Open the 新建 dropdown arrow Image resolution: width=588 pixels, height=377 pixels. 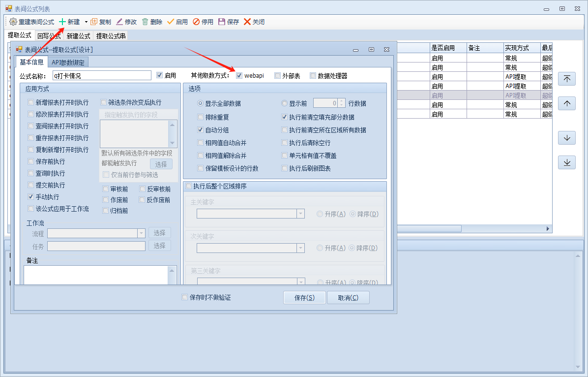tap(86, 22)
